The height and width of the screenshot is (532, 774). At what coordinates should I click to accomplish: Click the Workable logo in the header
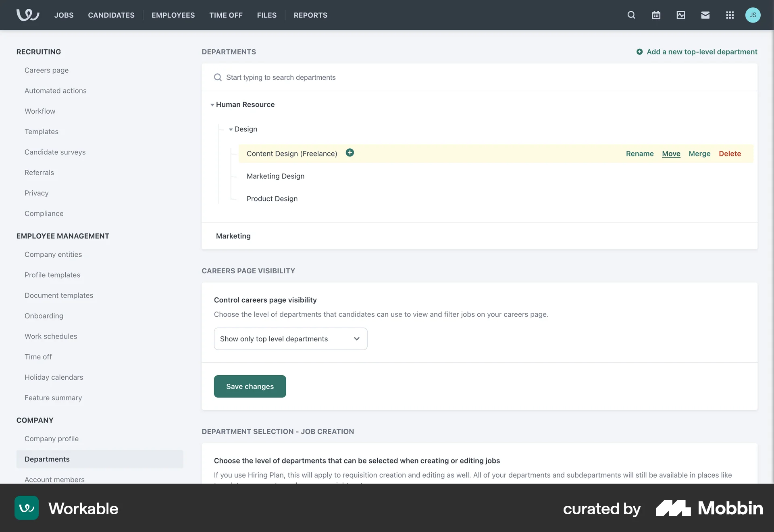(x=27, y=15)
